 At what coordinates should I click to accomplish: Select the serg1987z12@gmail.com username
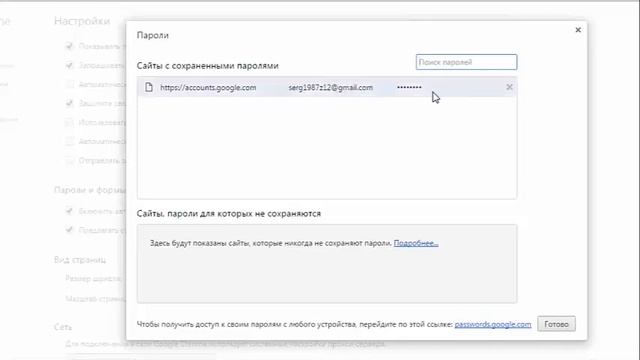[x=330, y=88]
